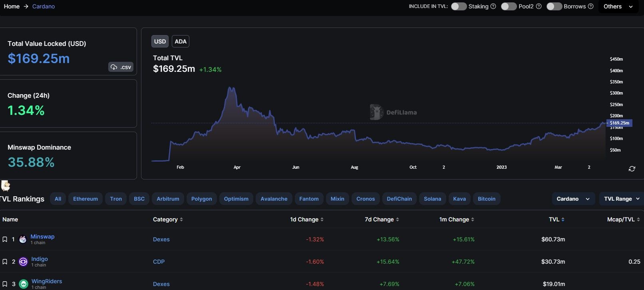Screen dimensions: 644x290
Task: Bookmark the Indigo protocol row
Action: click(x=5, y=262)
